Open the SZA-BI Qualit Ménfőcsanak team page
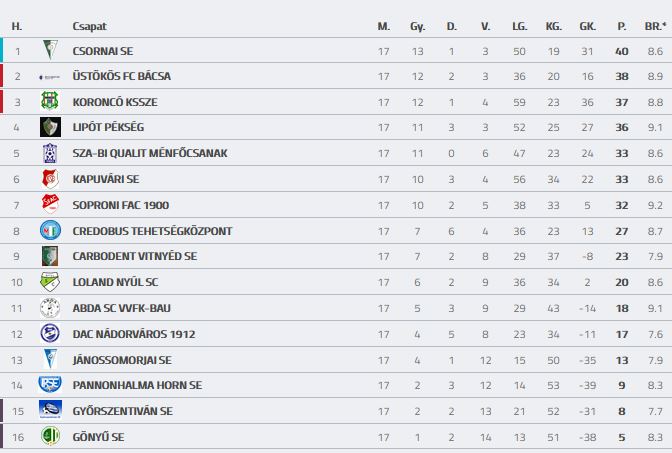Screen dimensions: 672x453 pos(150,153)
